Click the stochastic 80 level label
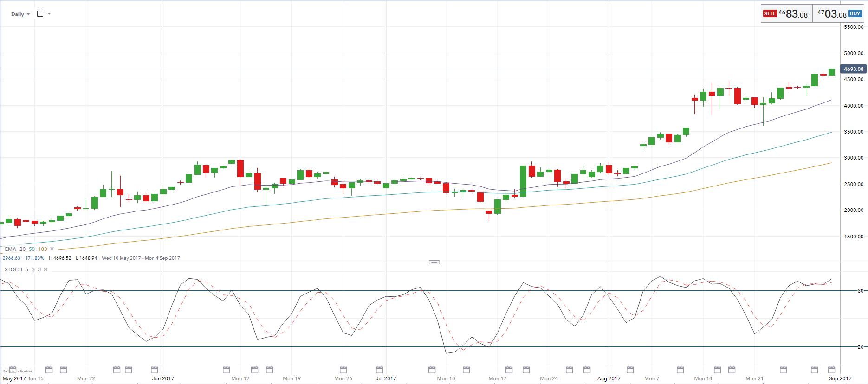The width and height of the screenshot is (868, 384). click(x=860, y=291)
